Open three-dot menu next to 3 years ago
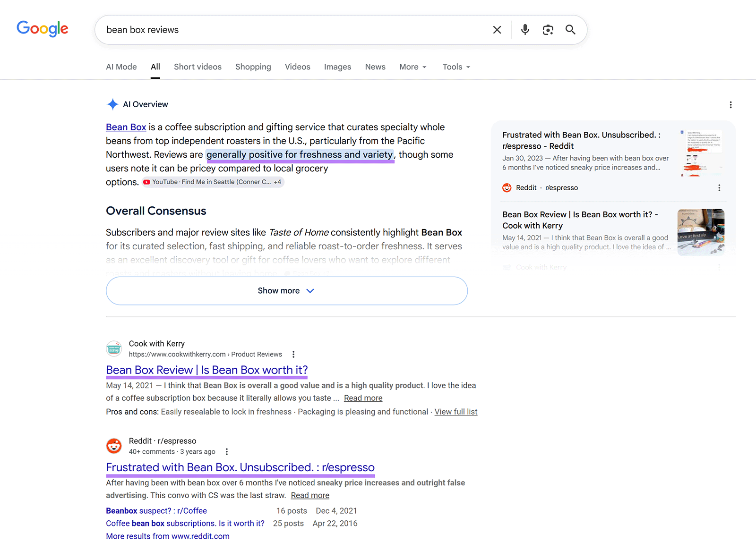The height and width of the screenshot is (559, 756). tap(227, 452)
